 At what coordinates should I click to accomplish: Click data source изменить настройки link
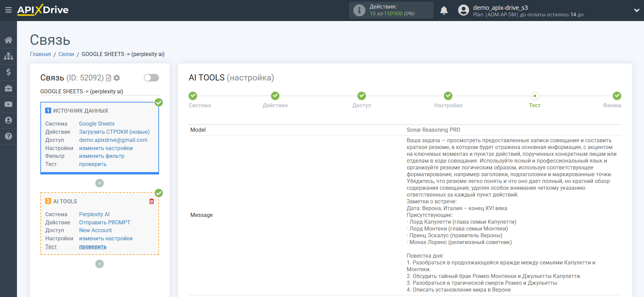coord(106,148)
